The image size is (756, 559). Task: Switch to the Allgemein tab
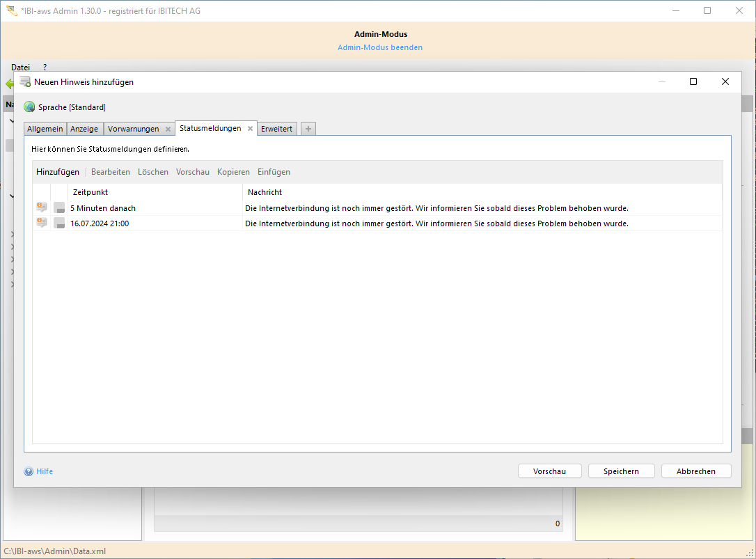click(45, 129)
